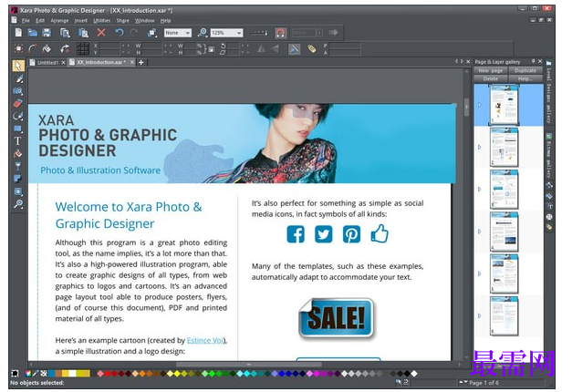Pick the Freehand drawing tool
572x392 pixels.
point(18,78)
